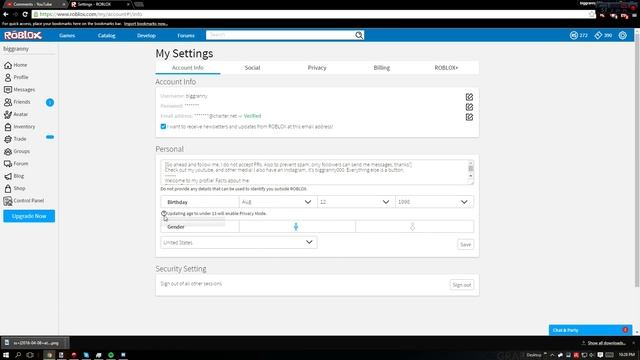This screenshot has width=640, height=360.
Task: Click the ROBLOX search field
Action: click(x=280, y=36)
